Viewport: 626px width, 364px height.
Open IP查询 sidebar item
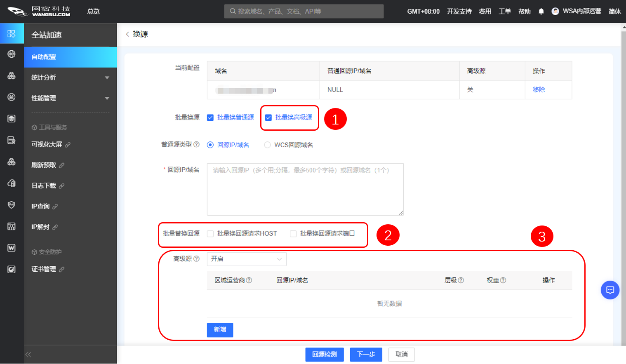coord(40,207)
